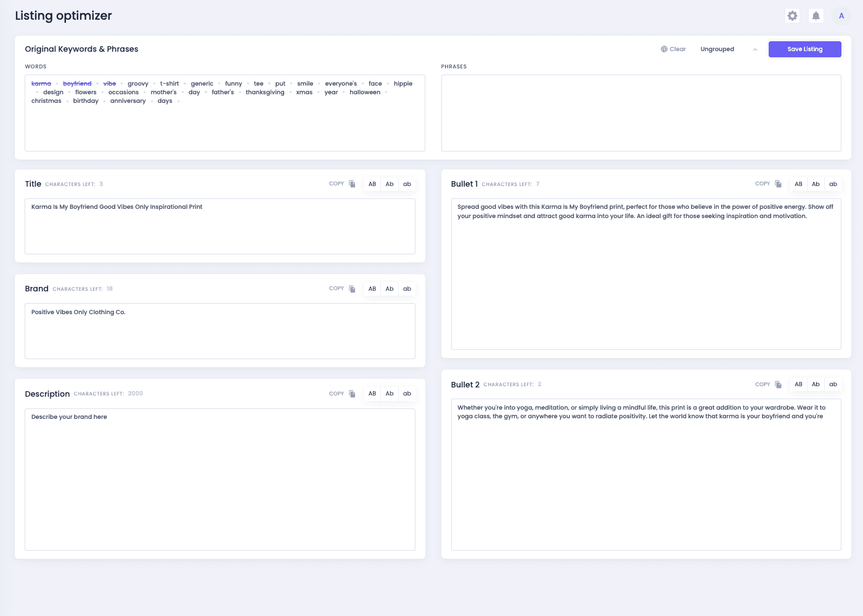Open the notifications bell

coord(816,16)
